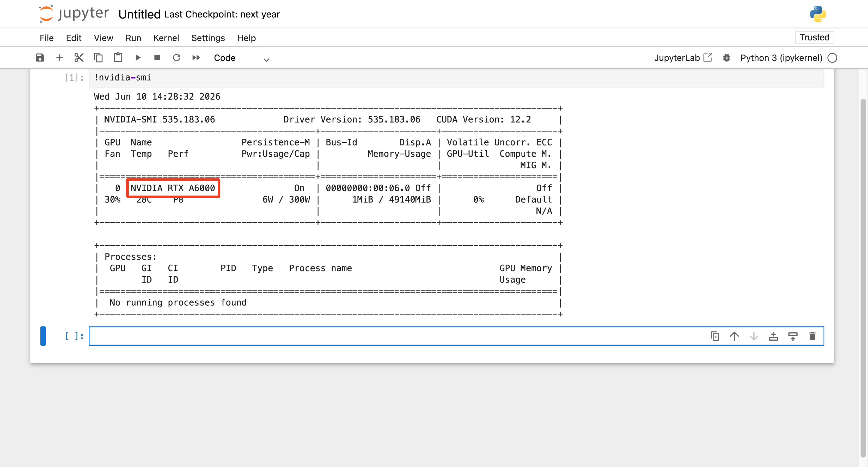This screenshot has height=467, width=868.
Task: Save the notebook with the floppy icon
Action: click(x=40, y=58)
